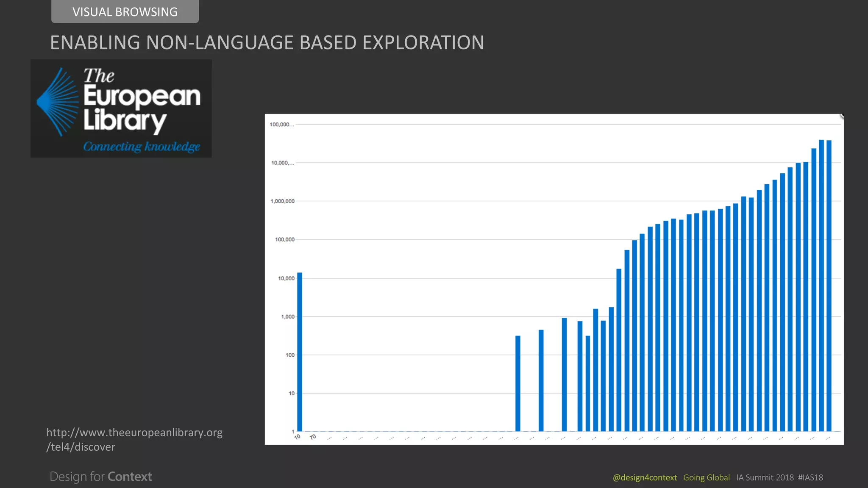Click the 1,000 y-axis label
The width and height of the screenshot is (868, 488).
(x=287, y=317)
